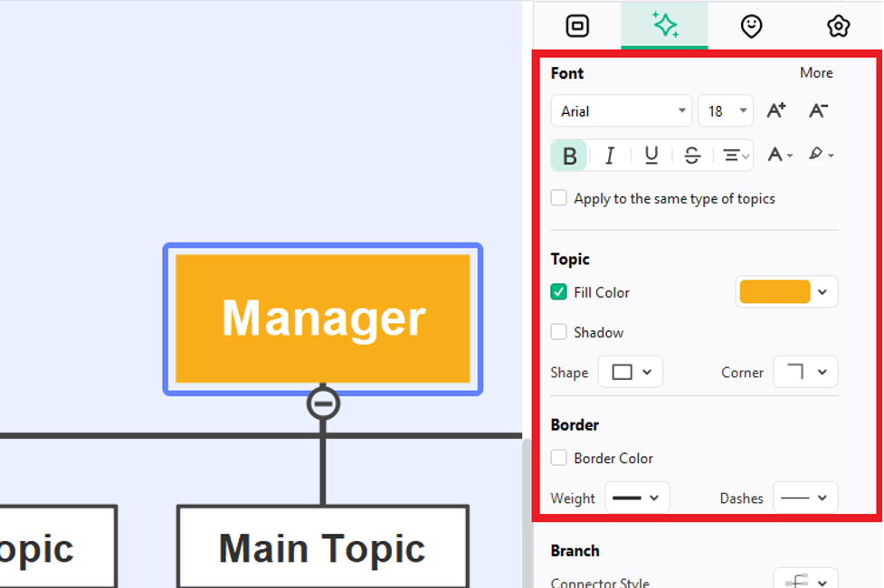Enable Apply to the same type of topics
Screen dimensions: 884x588
(x=558, y=198)
